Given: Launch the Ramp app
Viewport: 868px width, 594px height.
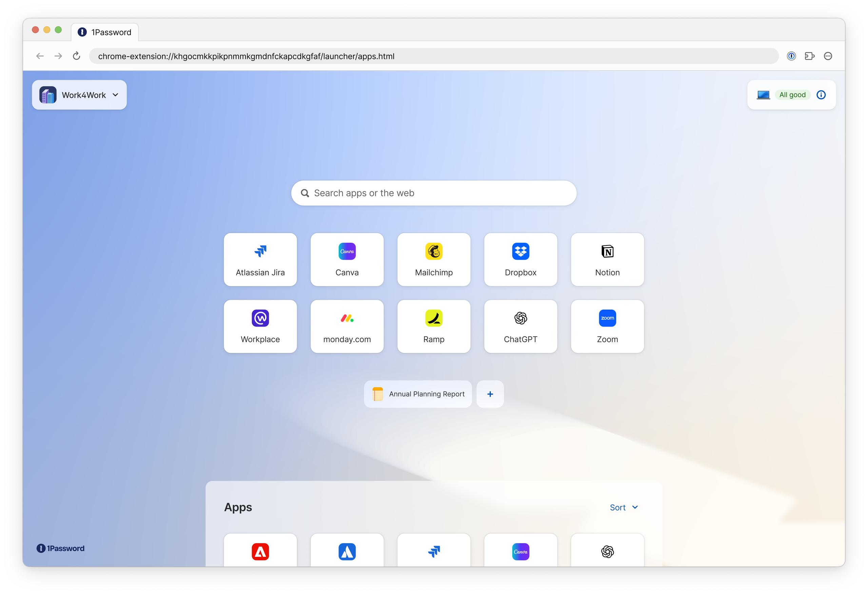Looking at the screenshot, I should 434,326.
